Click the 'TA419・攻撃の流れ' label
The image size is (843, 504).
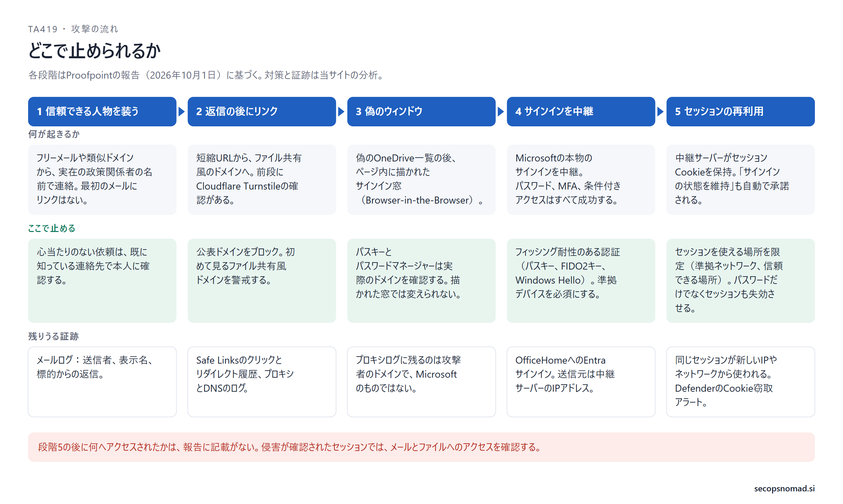pos(73,29)
